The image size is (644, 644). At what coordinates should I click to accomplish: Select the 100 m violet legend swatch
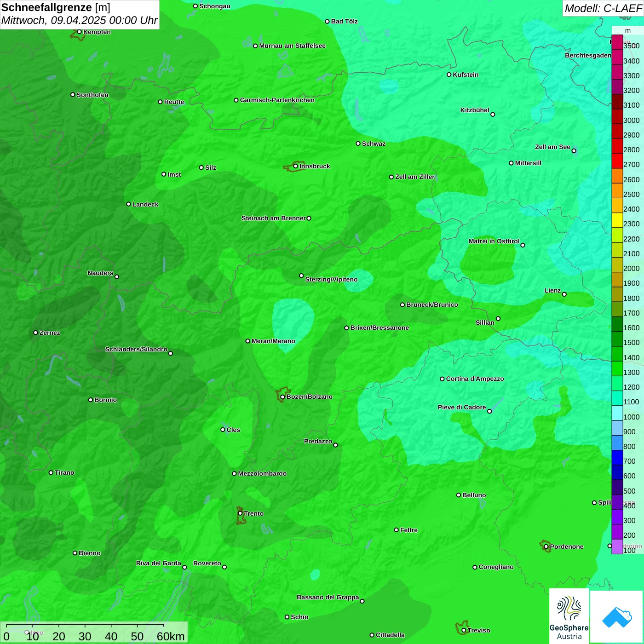617,546
